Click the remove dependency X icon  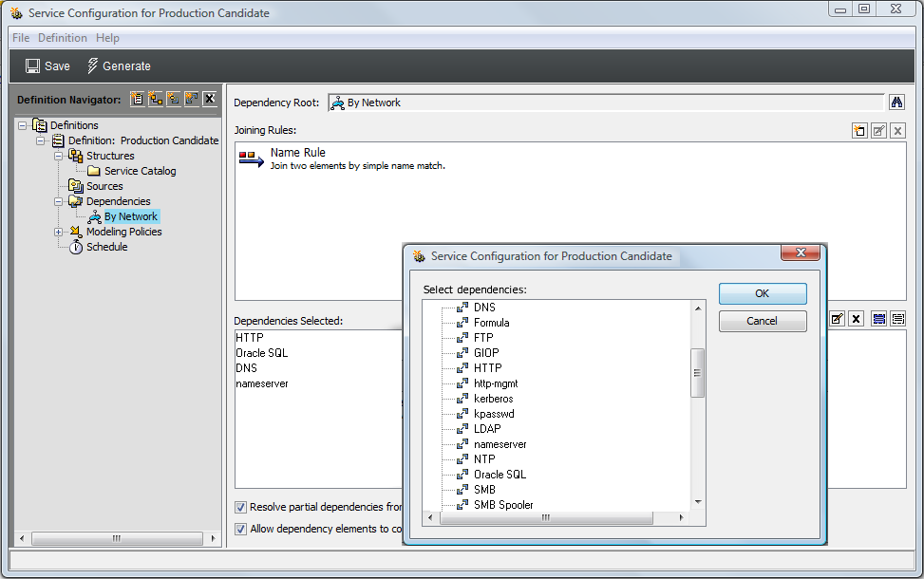(x=857, y=319)
